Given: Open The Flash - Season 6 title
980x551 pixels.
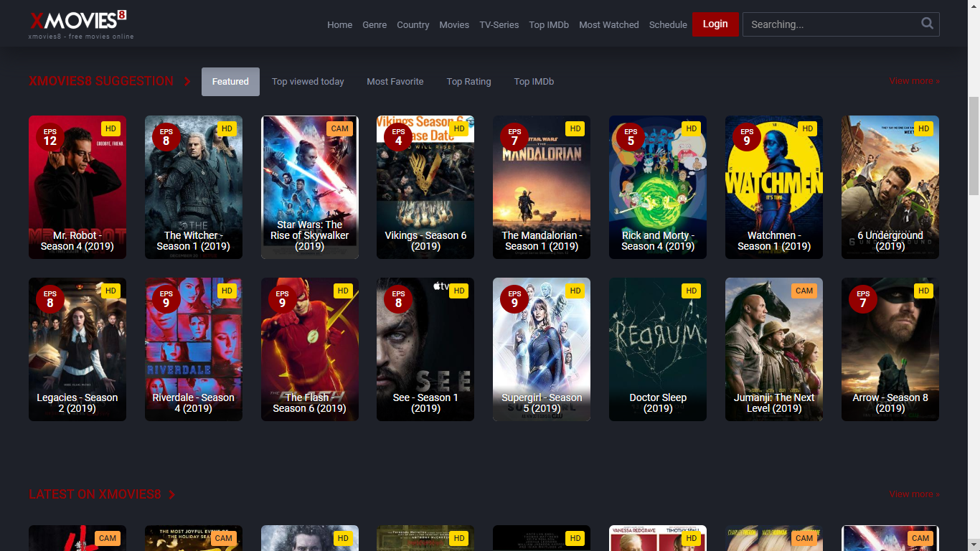Looking at the screenshot, I should [310, 402].
